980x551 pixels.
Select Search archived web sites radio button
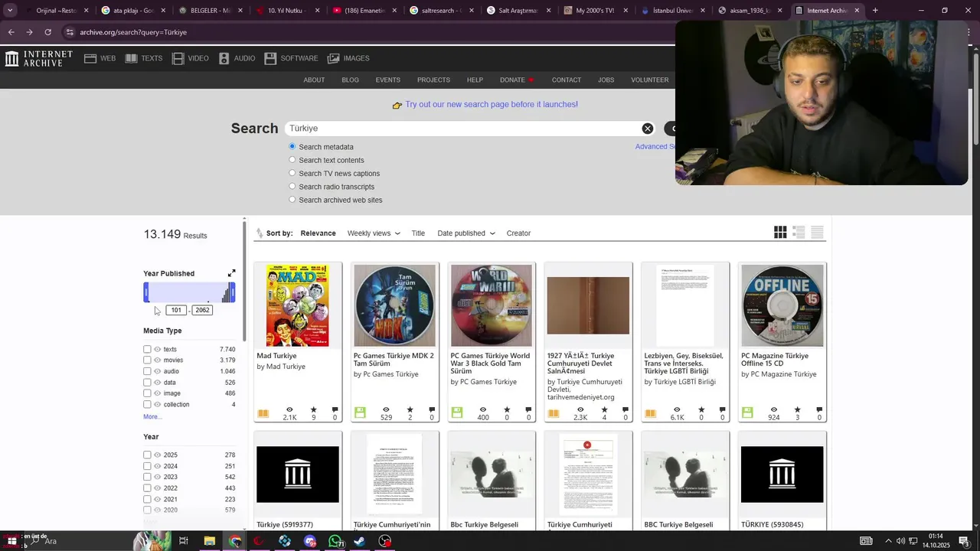292,200
